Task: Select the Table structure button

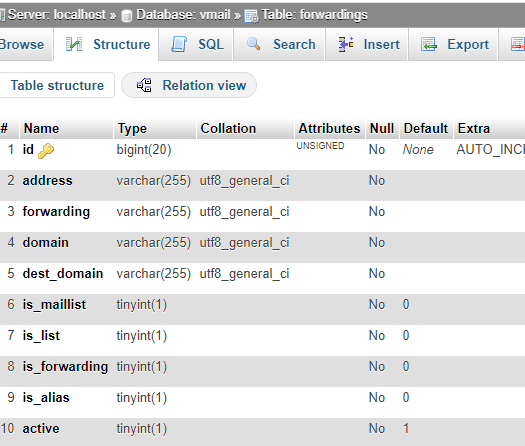Action: click(x=57, y=85)
